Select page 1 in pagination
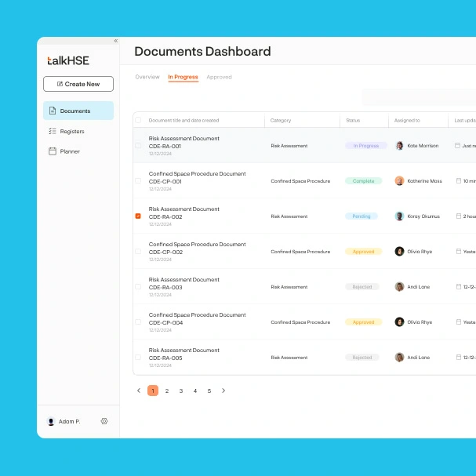The height and width of the screenshot is (476, 476). click(x=153, y=391)
